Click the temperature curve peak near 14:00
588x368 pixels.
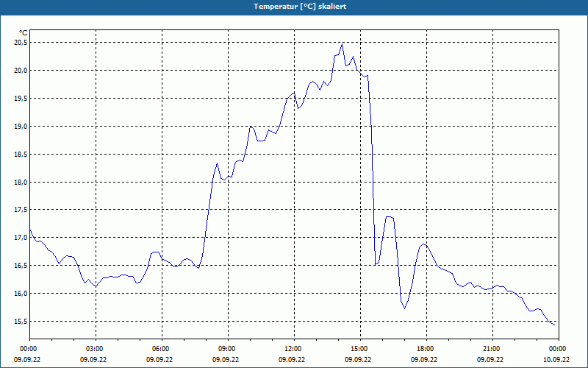point(342,44)
